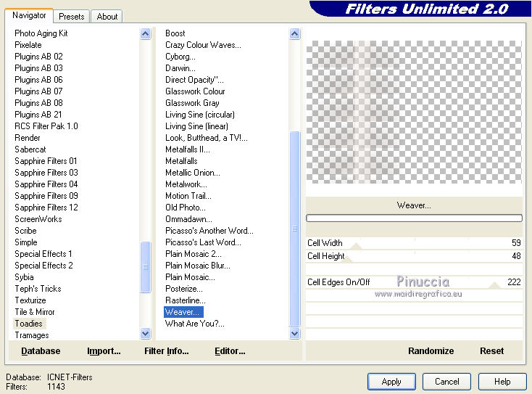Open Filter Info...
This screenshot has height=394, width=532.
coord(166,351)
